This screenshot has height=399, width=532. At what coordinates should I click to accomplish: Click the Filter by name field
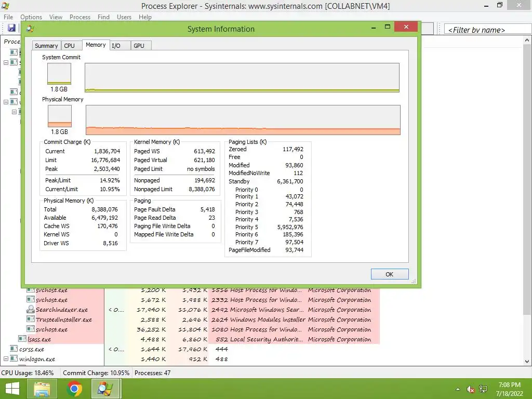(x=488, y=30)
